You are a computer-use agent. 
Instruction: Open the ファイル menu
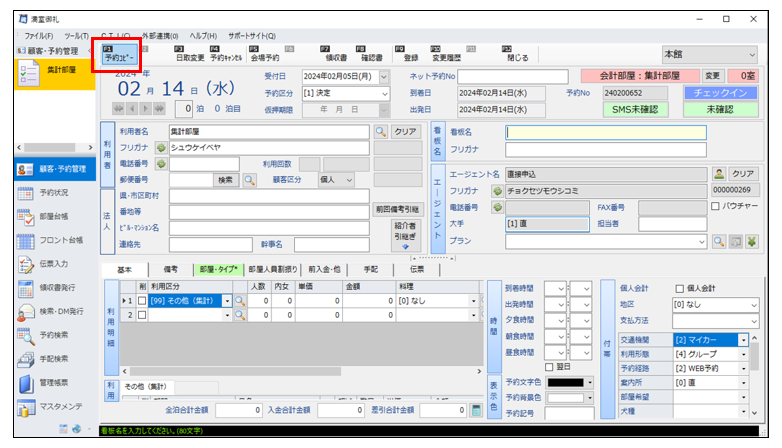pyautogui.click(x=38, y=35)
